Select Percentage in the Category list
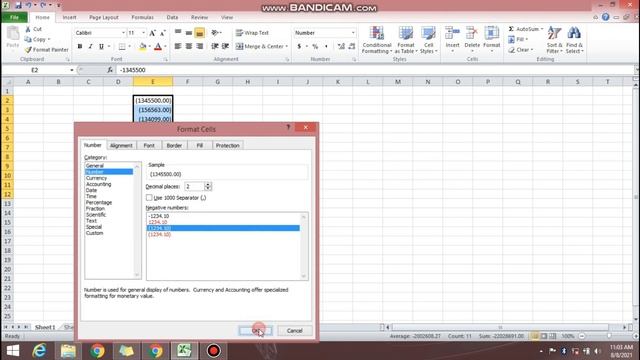Viewport: 640px width, 360px height. click(99, 202)
